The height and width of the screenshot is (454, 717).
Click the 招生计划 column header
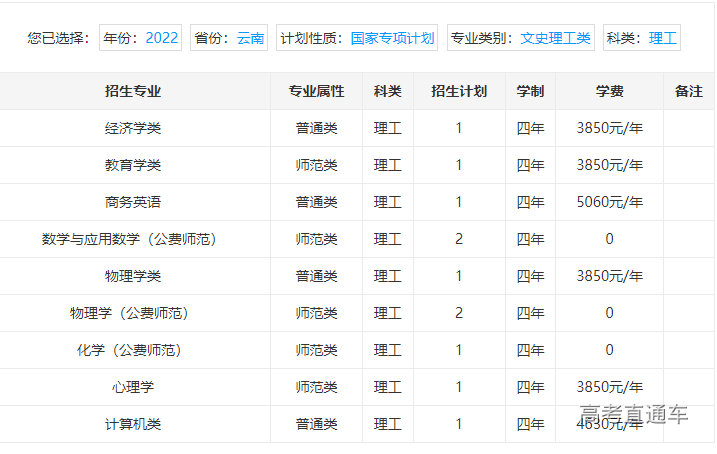tap(459, 91)
